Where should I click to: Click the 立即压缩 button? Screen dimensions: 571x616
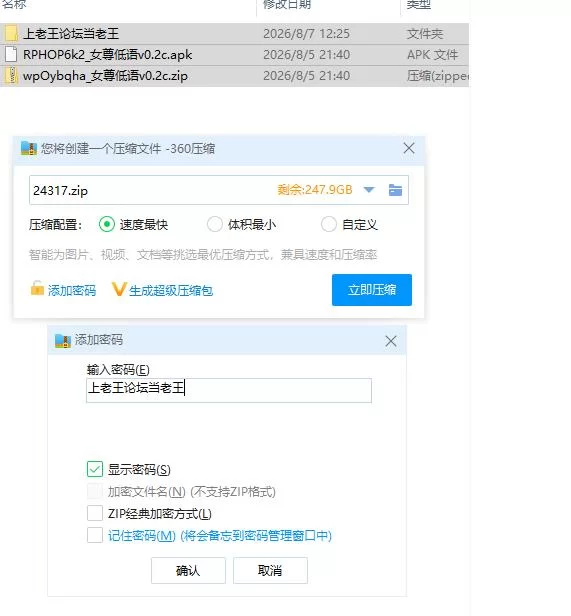pyautogui.click(x=372, y=290)
